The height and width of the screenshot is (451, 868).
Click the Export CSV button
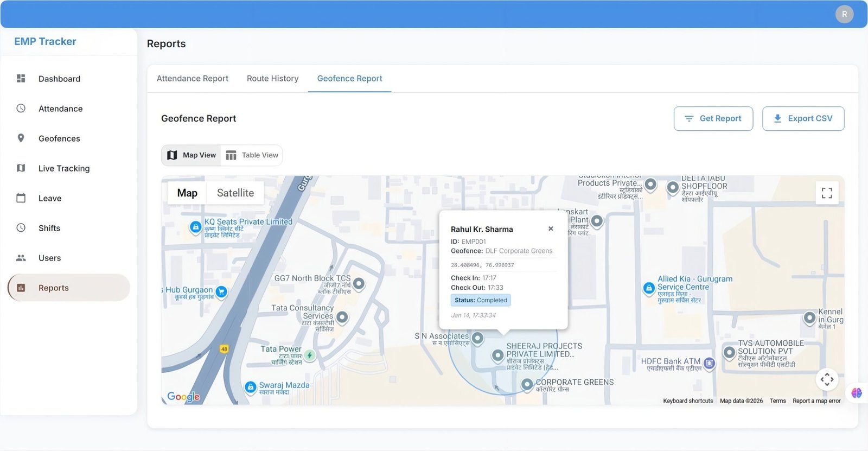pos(803,118)
